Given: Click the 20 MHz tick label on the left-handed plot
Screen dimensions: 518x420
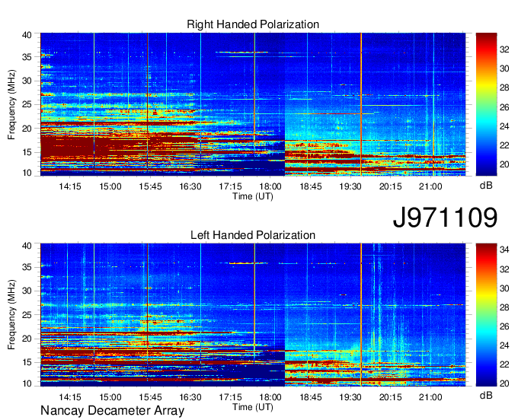Looking at the screenshot, I should pos(27,339).
